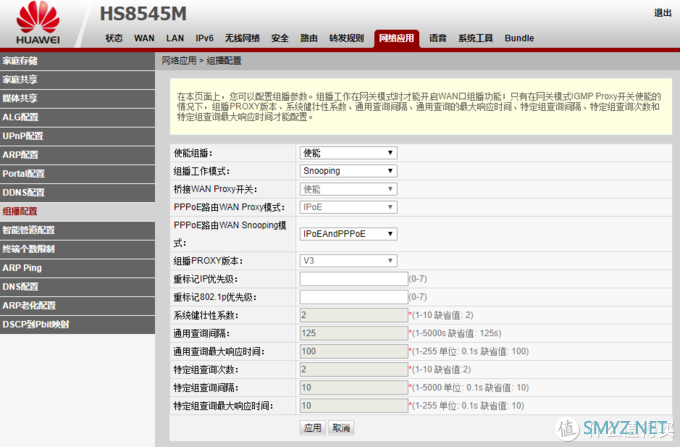This screenshot has width=680, height=447.
Task: Click the 通用查询间隔 field showing 125
Action: [x=353, y=333]
